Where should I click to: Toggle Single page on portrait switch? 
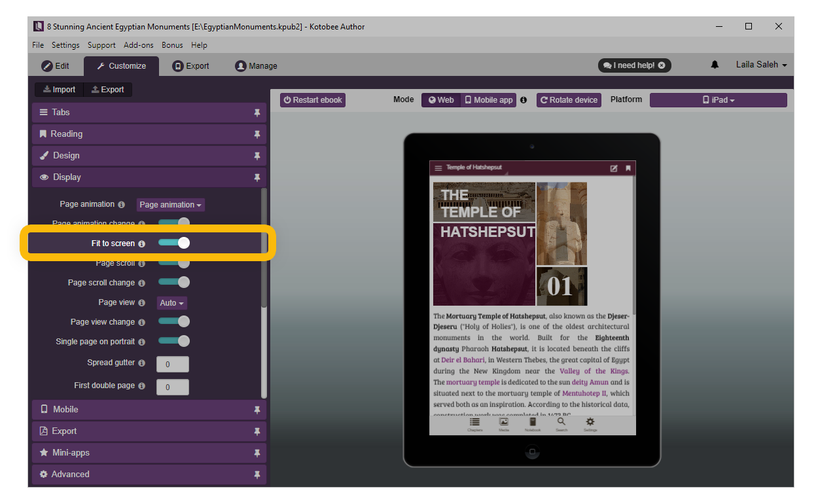click(x=174, y=341)
